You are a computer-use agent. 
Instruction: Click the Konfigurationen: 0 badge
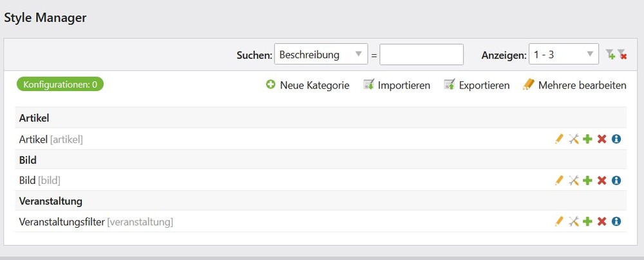60,84
